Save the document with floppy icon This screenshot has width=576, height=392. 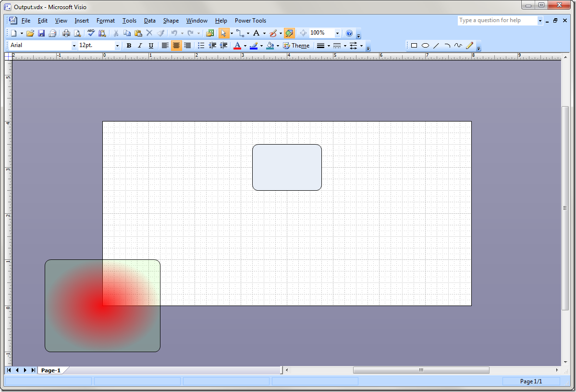tap(41, 33)
